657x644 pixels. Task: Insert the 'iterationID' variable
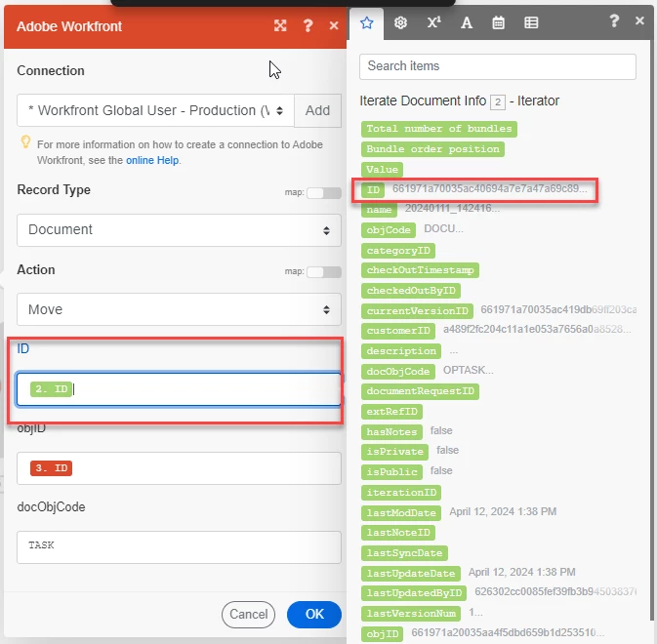tap(401, 493)
